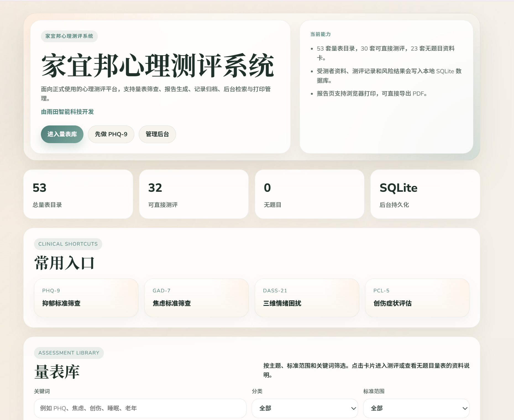This screenshot has height=420, width=514.
Task: Click the 53 总量表目录 stat card
Action: click(78, 194)
